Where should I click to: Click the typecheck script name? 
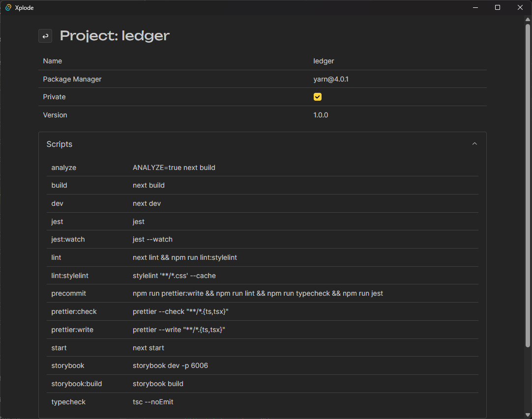(x=68, y=402)
